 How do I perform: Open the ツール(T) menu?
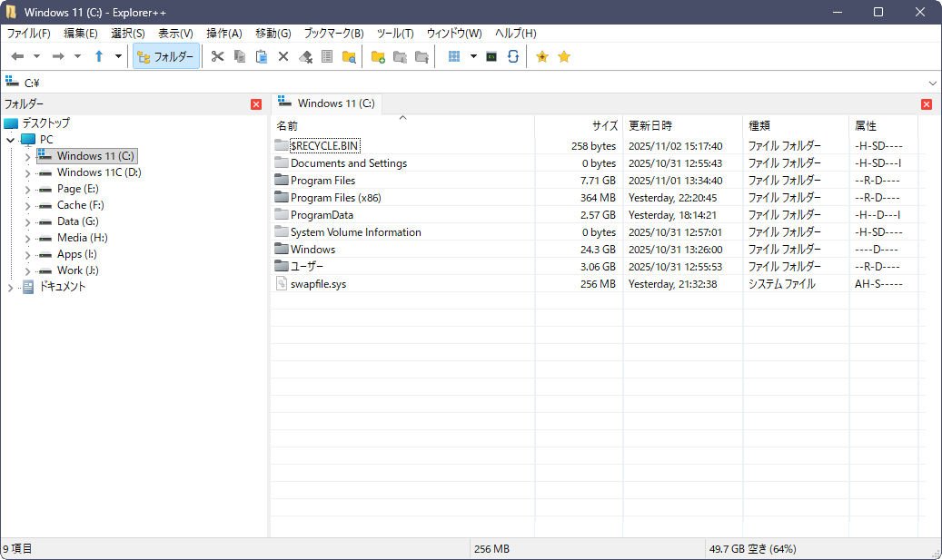[395, 33]
